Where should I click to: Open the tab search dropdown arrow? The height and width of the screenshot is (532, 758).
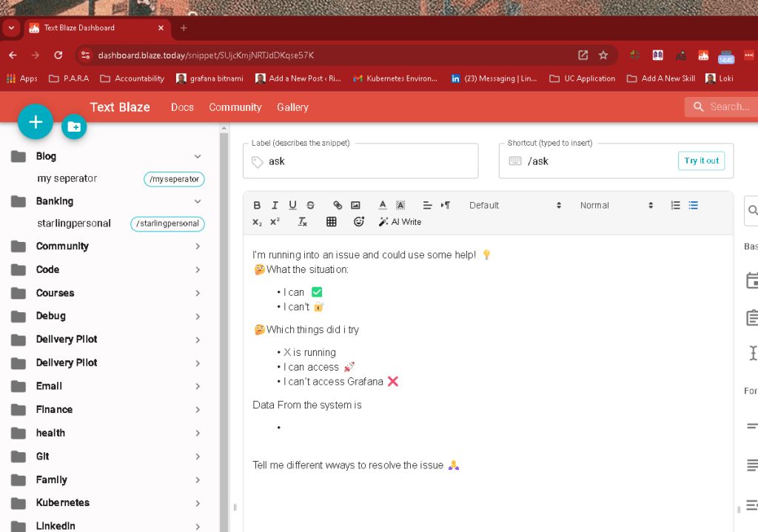pyautogui.click(x=11, y=28)
